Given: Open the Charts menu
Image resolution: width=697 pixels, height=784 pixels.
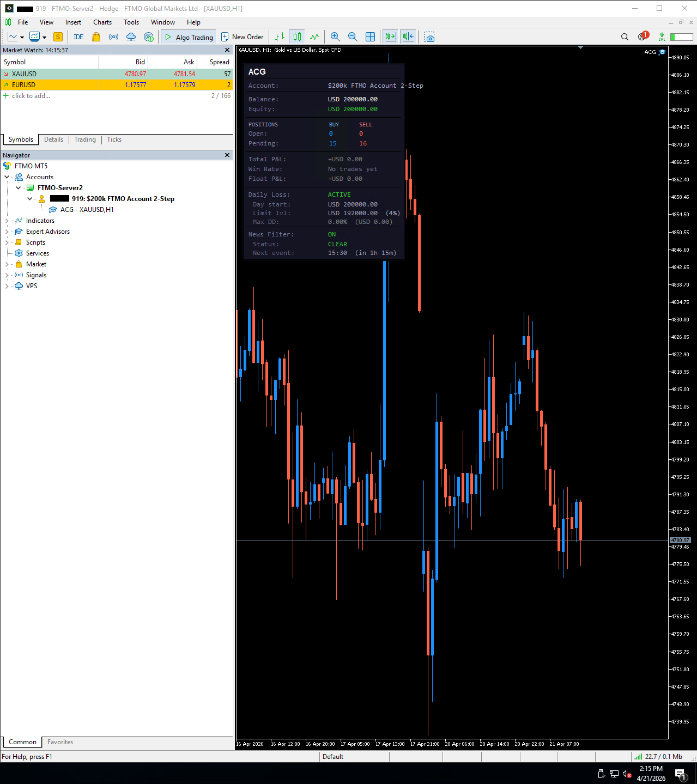Looking at the screenshot, I should [102, 22].
